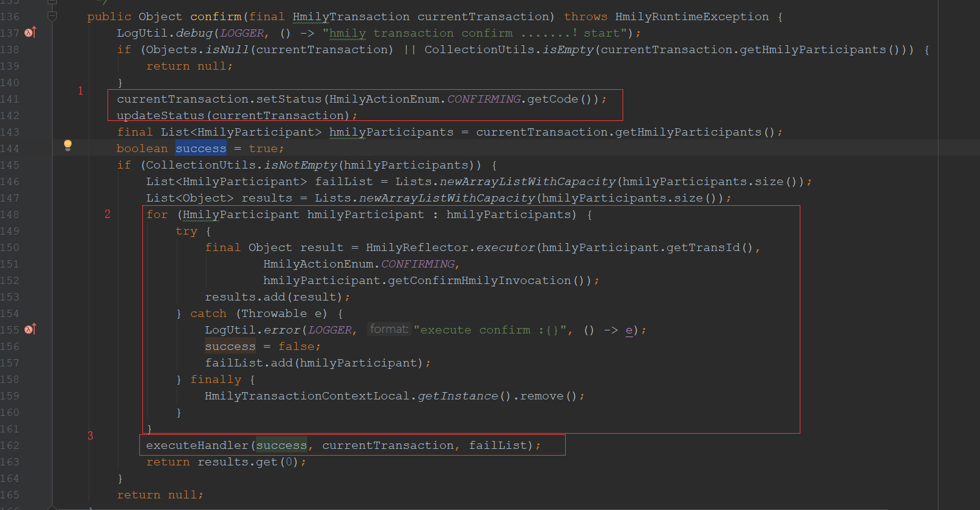Click 'newArrayListWithCapacity' on line 146
Screen dimensions: 980x510
[x=528, y=181]
